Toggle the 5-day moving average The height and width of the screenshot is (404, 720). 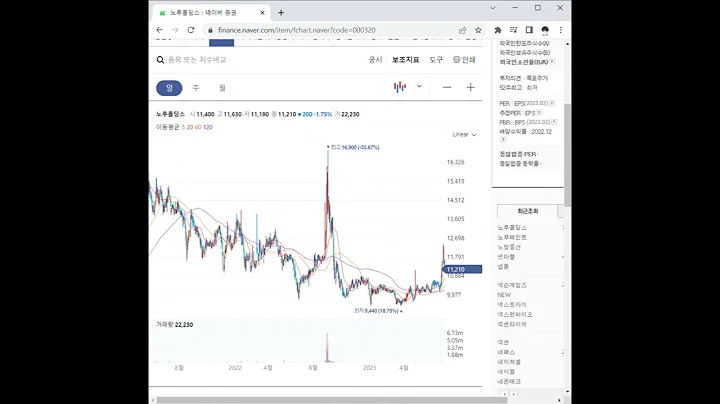coord(183,127)
